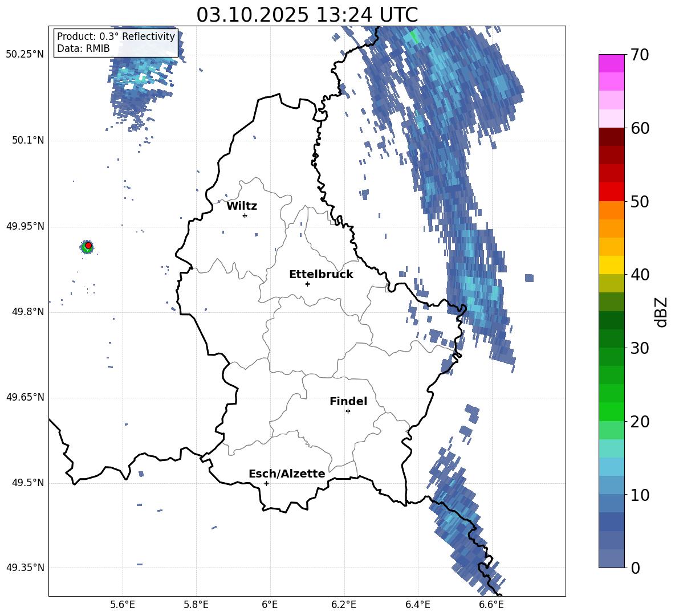Click the 6.4°E longitude tick label

point(417,605)
